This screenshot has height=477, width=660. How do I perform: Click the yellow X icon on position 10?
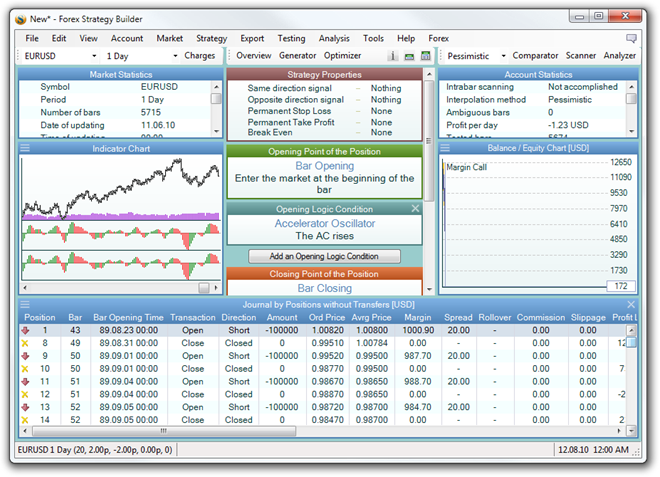click(25, 369)
